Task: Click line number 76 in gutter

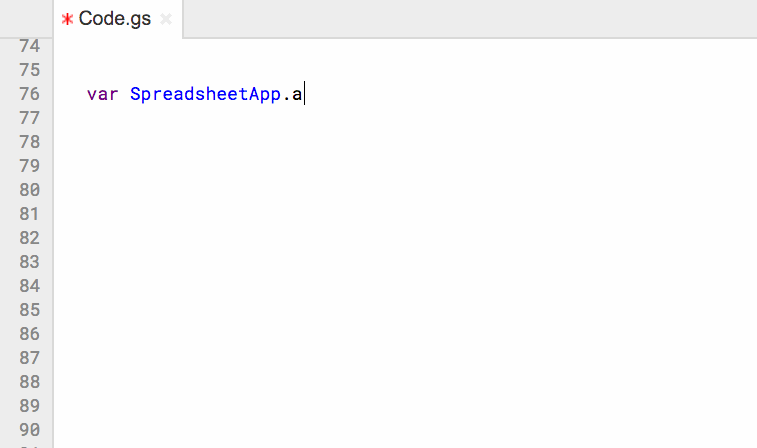Action: coord(29,94)
